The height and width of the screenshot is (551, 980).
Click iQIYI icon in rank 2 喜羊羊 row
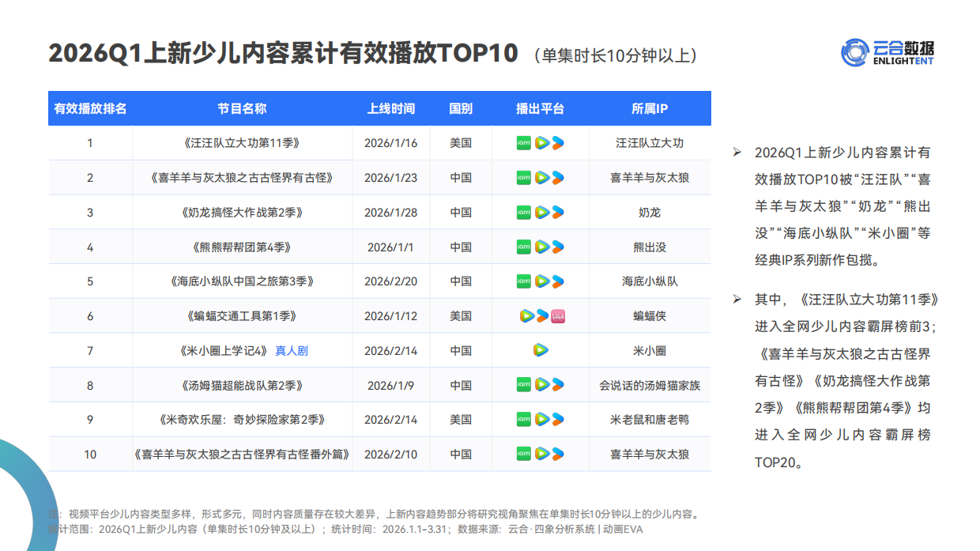pos(523,178)
